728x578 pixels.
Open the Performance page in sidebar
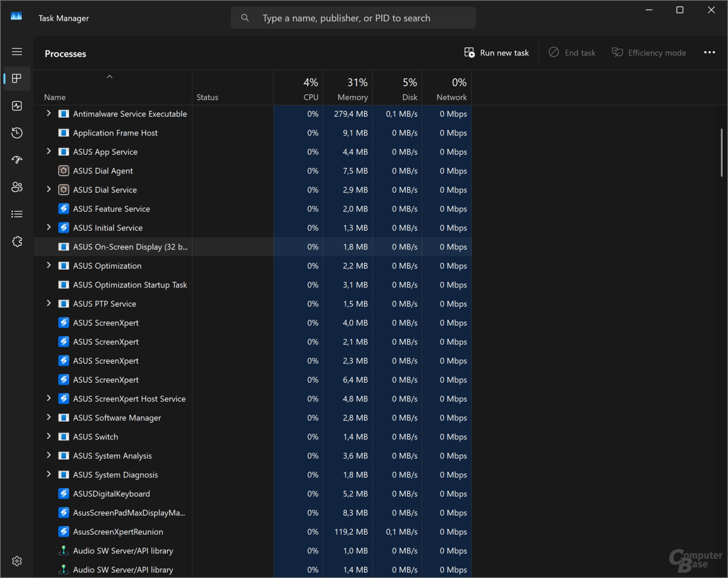click(17, 106)
